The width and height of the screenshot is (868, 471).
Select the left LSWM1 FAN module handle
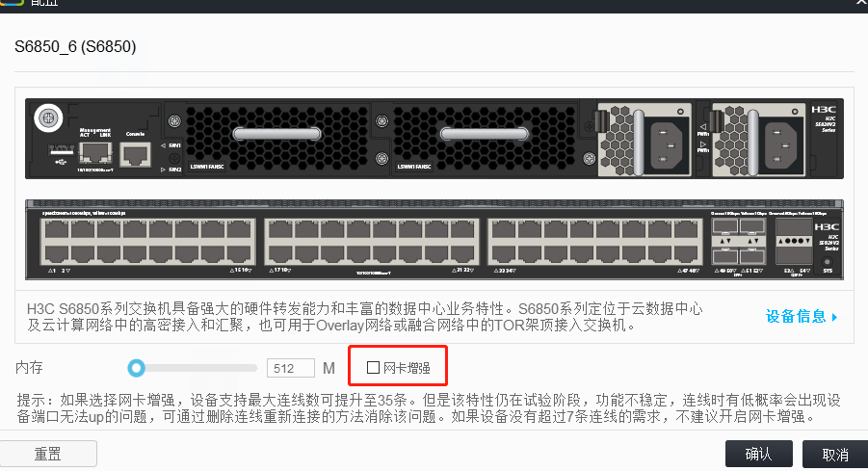tap(276, 133)
